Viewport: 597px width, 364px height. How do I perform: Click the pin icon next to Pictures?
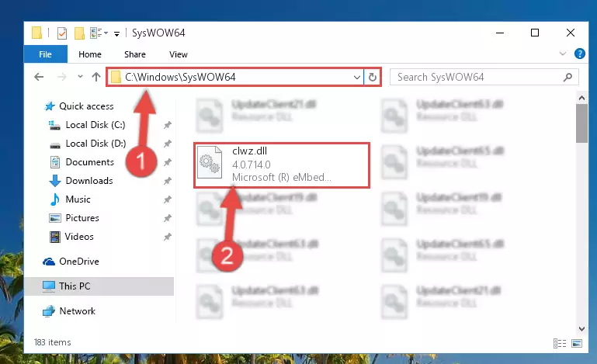pos(167,218)
